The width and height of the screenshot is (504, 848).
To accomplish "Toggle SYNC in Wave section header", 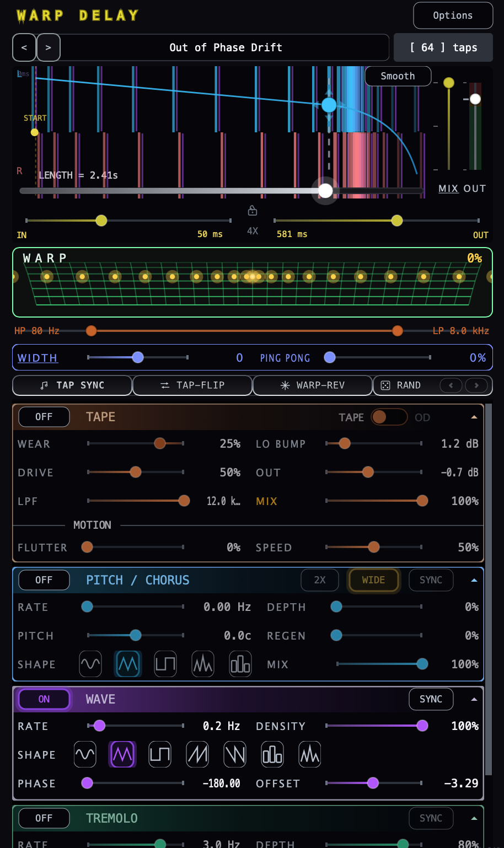I will click(431, 699).
